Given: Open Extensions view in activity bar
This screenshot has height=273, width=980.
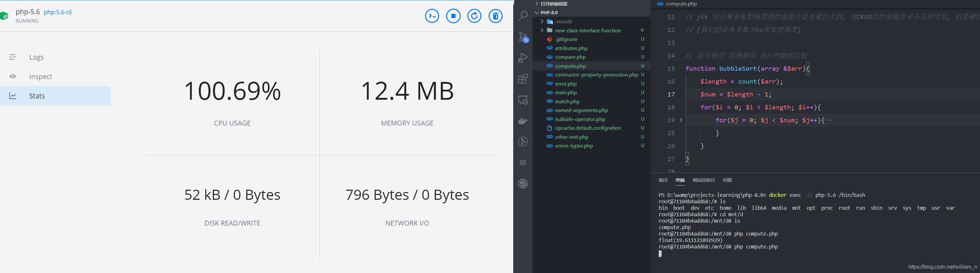Looking at the screenshot, I should pyautogui.click(x=523, y=79).
